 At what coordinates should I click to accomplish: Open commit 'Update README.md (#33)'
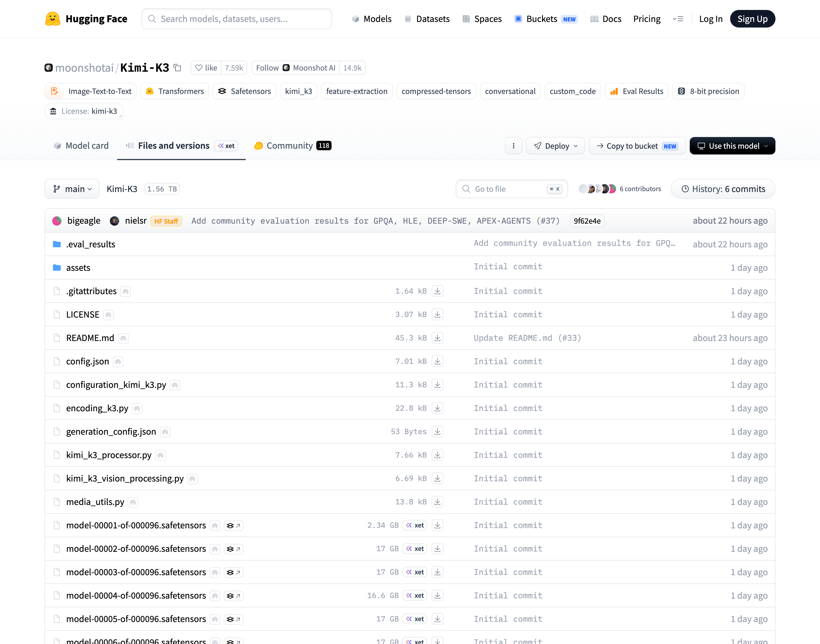(527, 338)
